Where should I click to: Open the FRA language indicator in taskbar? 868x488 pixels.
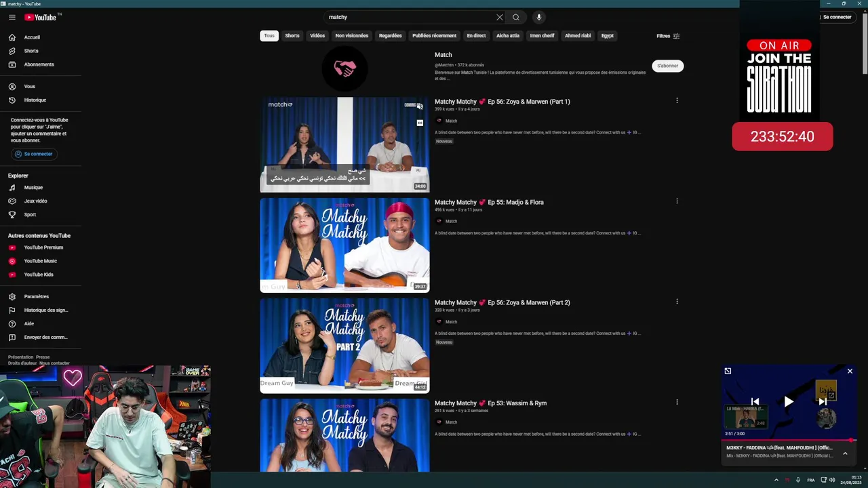(811, 480)
